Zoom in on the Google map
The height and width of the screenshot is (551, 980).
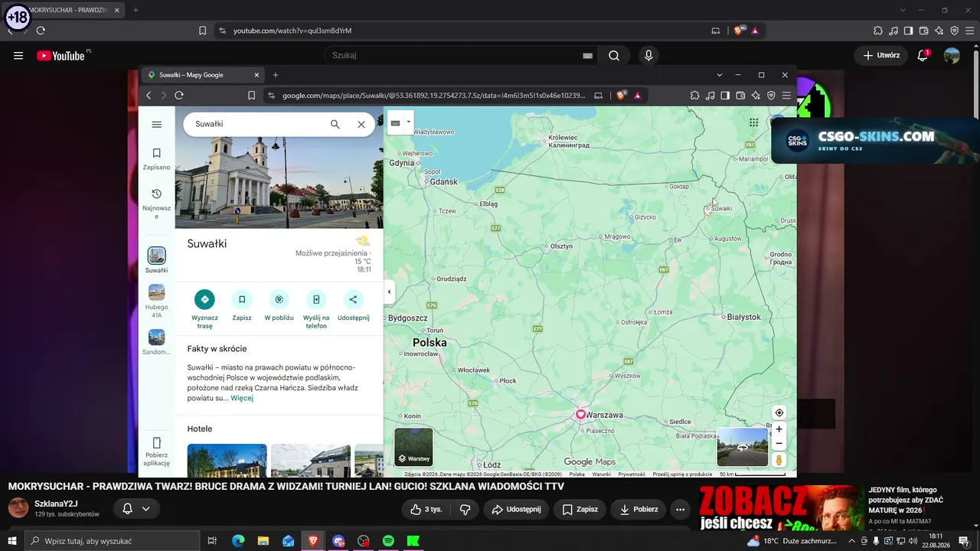pos(779,429)
